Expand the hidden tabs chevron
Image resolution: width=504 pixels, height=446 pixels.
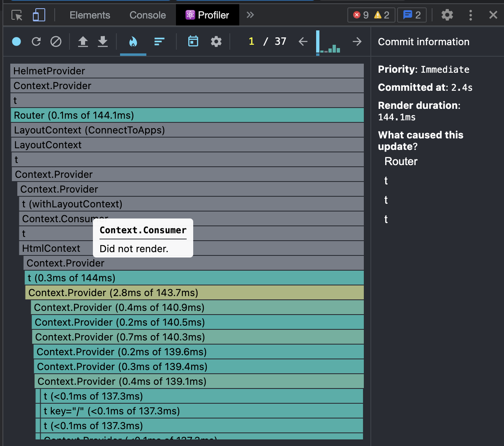tap(250, 15)
